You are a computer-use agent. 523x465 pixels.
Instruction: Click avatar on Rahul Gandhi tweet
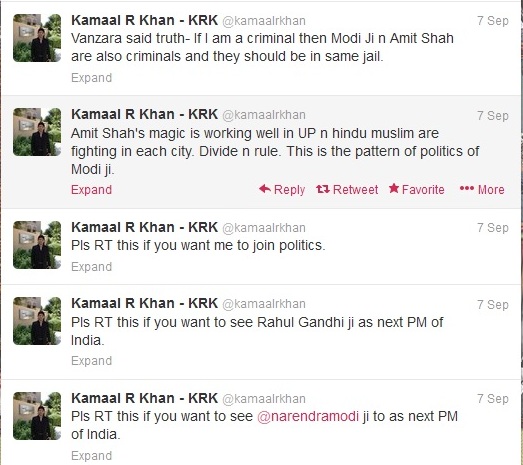(37, 321)
